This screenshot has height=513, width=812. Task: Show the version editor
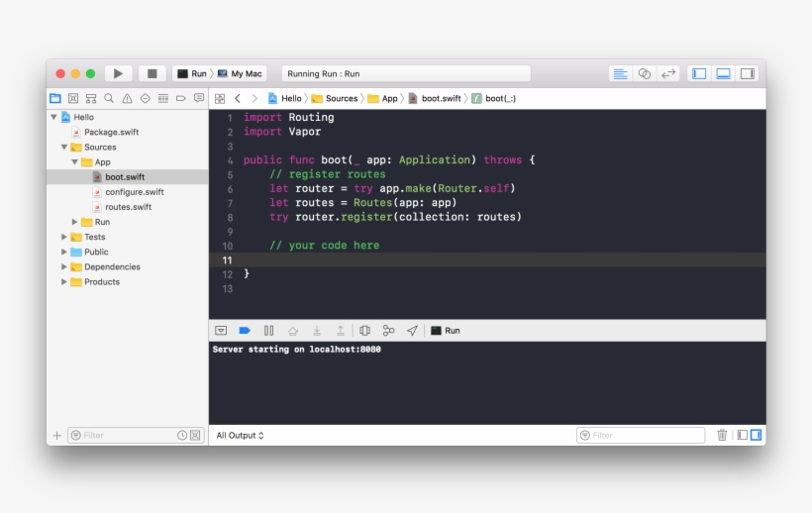[668, 73]
